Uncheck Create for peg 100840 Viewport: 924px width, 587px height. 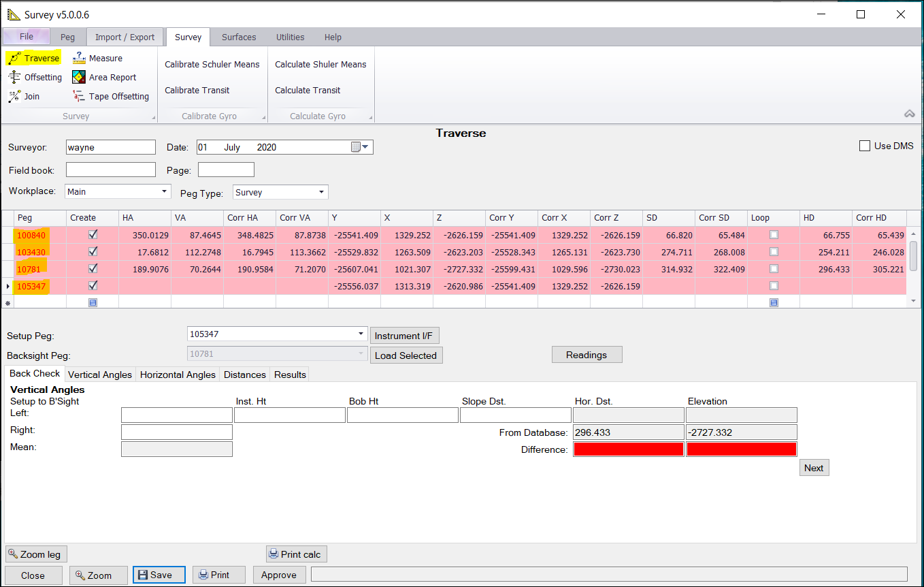point(93,235)
